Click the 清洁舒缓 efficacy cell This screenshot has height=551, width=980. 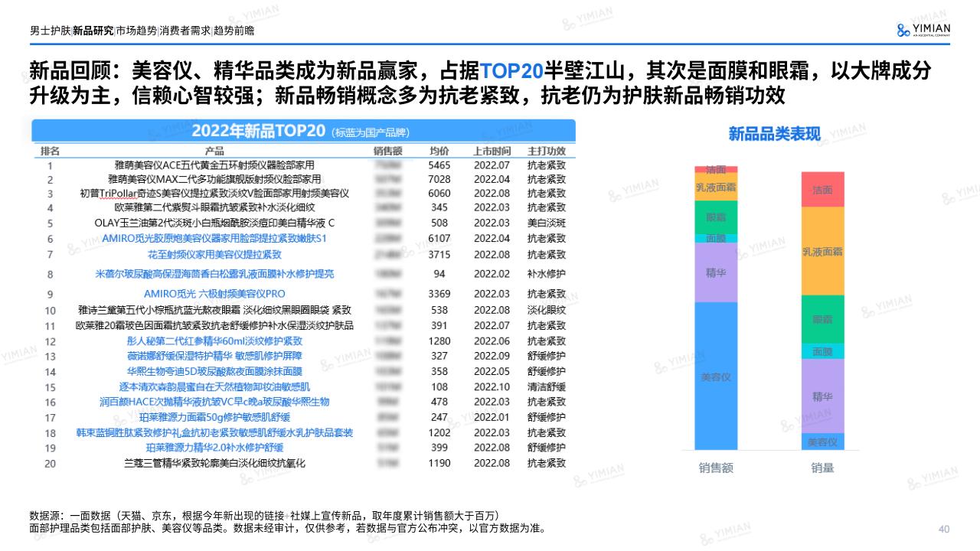click(x=547, y=386)
